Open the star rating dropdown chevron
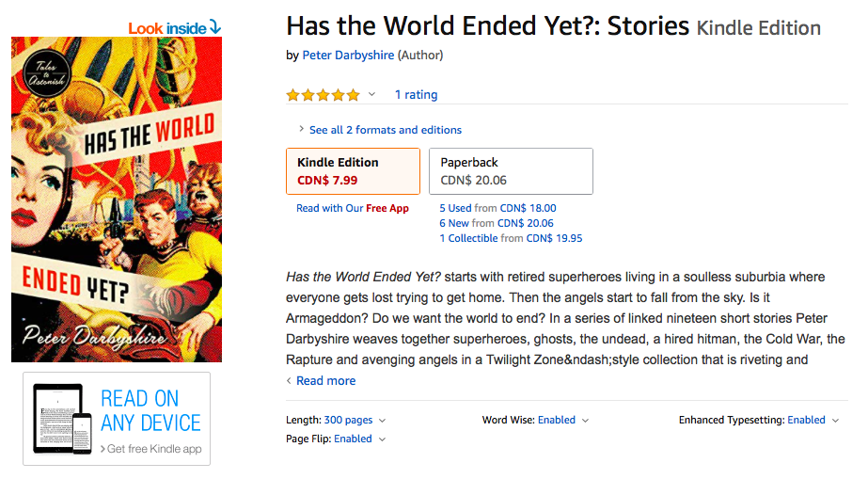868x479 pixels. coord(371,95)
